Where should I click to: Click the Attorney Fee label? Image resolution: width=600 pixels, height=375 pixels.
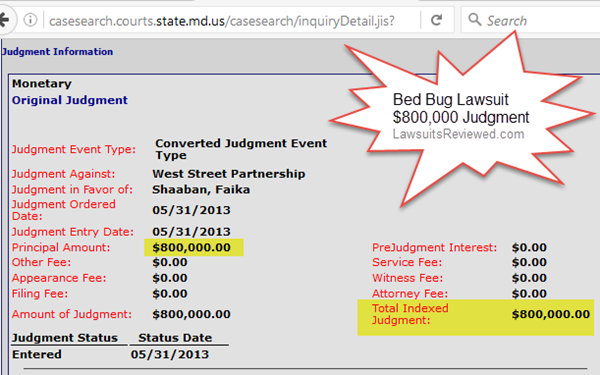pos(410,293)
